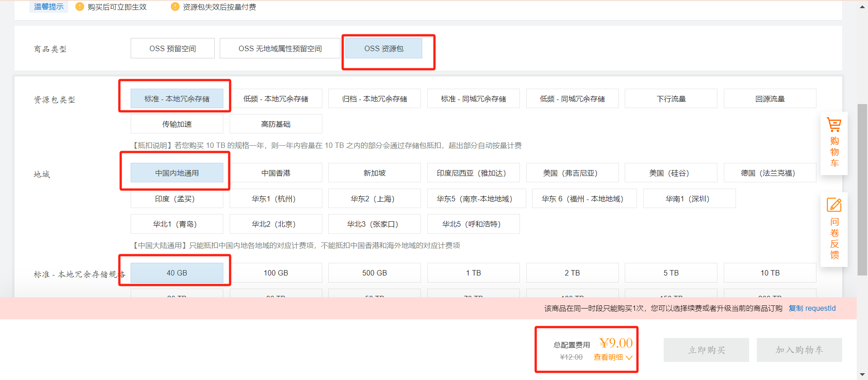The image size is (868, 380).
Task: Choose 标准 - 同城冗余存储 resource package
Action: 473,99
